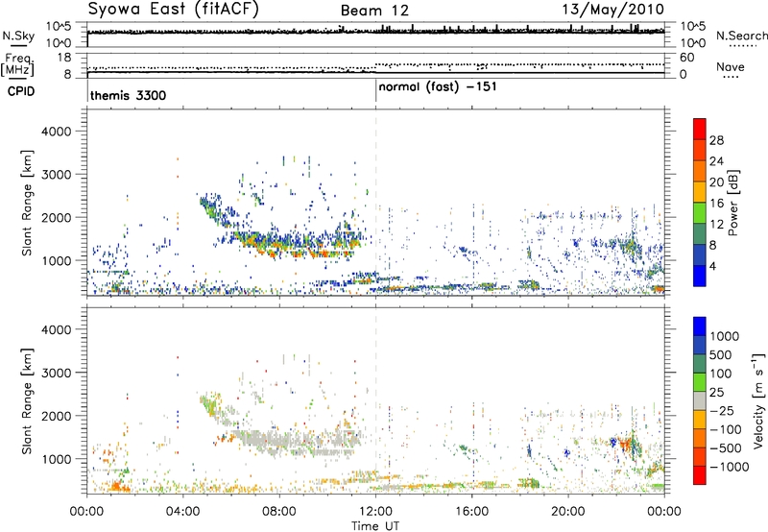Click the 'Nave' legend label
This screenshot has width=768, height=532.
[x=730, y=66]
